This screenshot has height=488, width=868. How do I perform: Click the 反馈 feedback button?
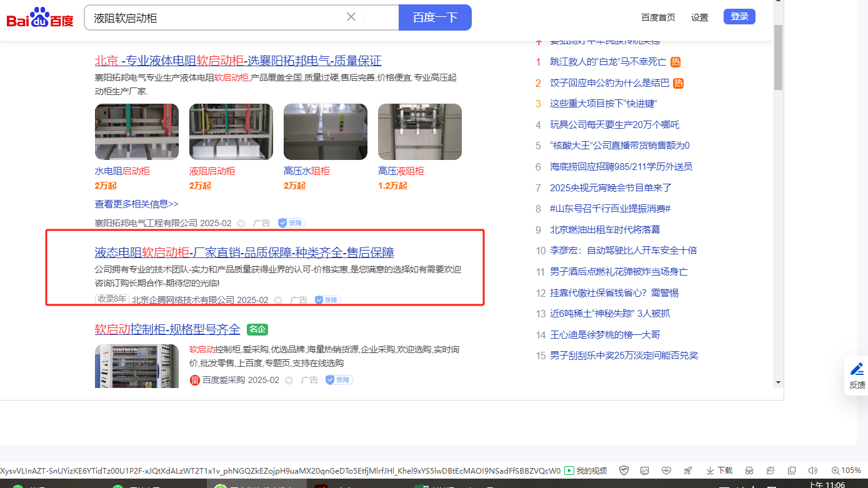(x=857, y=376)
